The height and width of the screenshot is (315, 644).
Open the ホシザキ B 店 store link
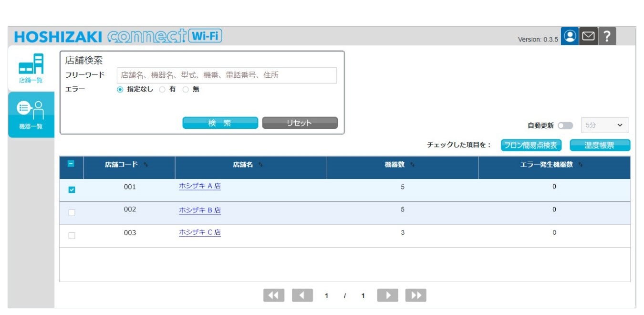199,210
